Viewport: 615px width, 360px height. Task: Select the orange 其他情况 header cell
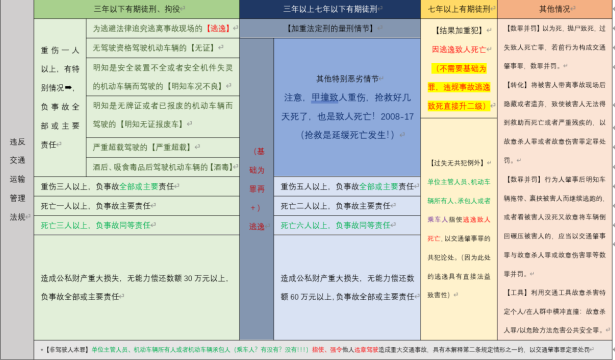click(x=555, y=9)
